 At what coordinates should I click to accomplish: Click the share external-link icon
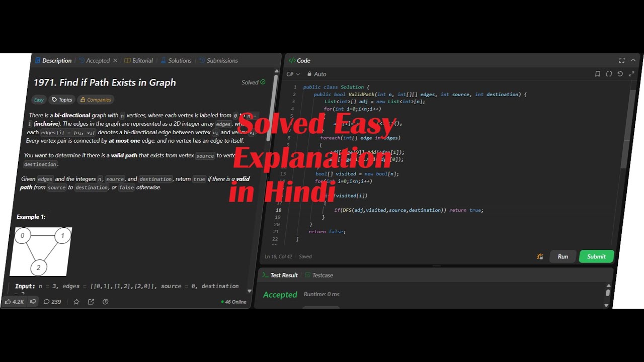click(91, 302)
